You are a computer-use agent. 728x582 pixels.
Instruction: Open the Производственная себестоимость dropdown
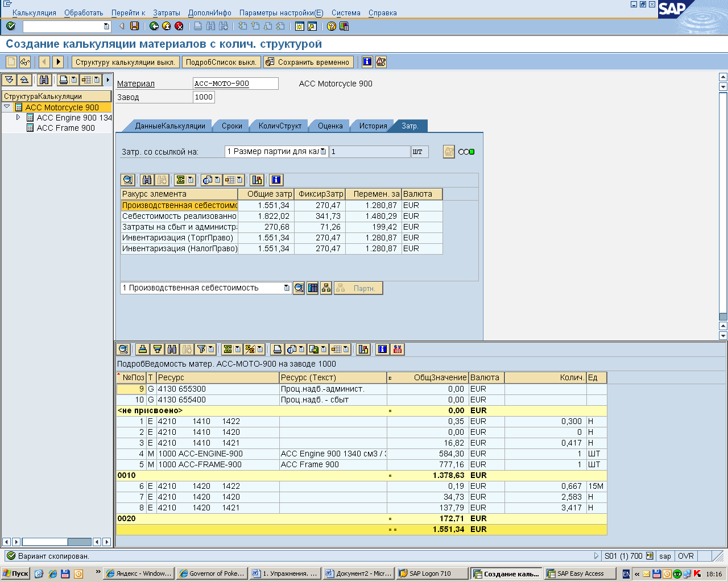tap(287, 288)
